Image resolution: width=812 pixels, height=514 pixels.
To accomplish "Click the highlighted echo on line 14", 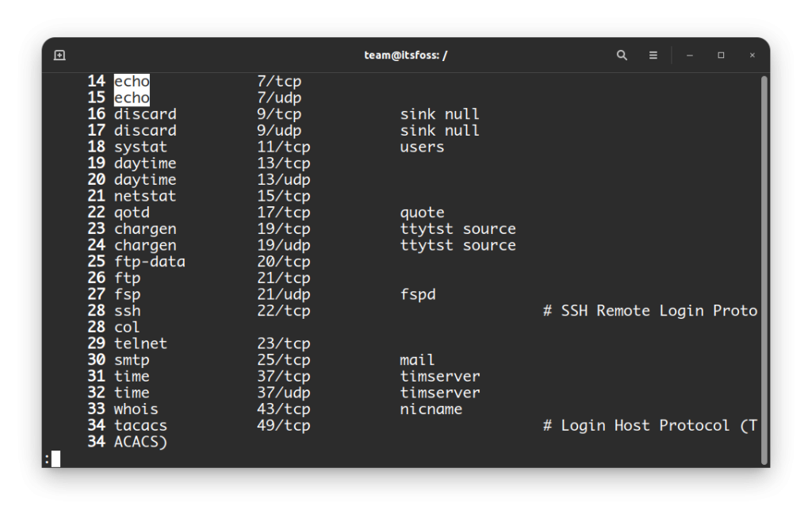I will (132, 82).
